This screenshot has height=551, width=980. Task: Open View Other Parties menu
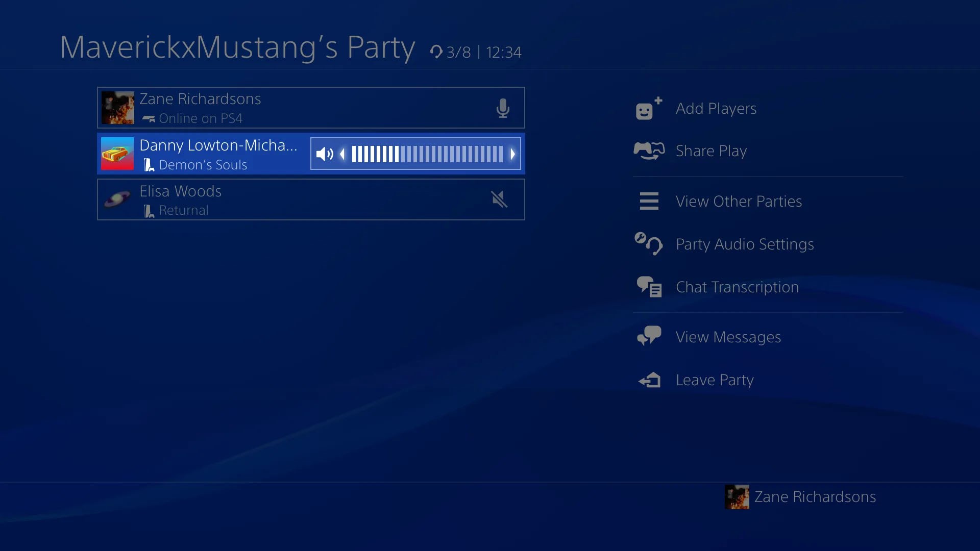(x=739, y=201)
